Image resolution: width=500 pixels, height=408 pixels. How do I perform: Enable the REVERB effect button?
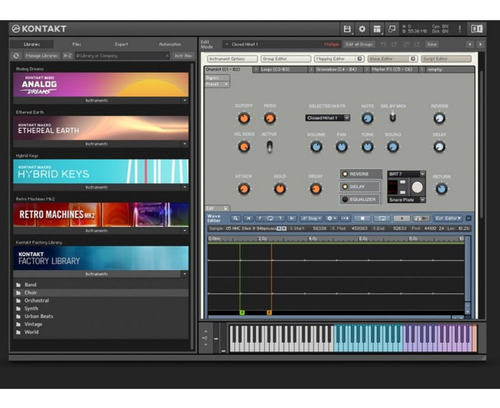[x=360, y=174]
